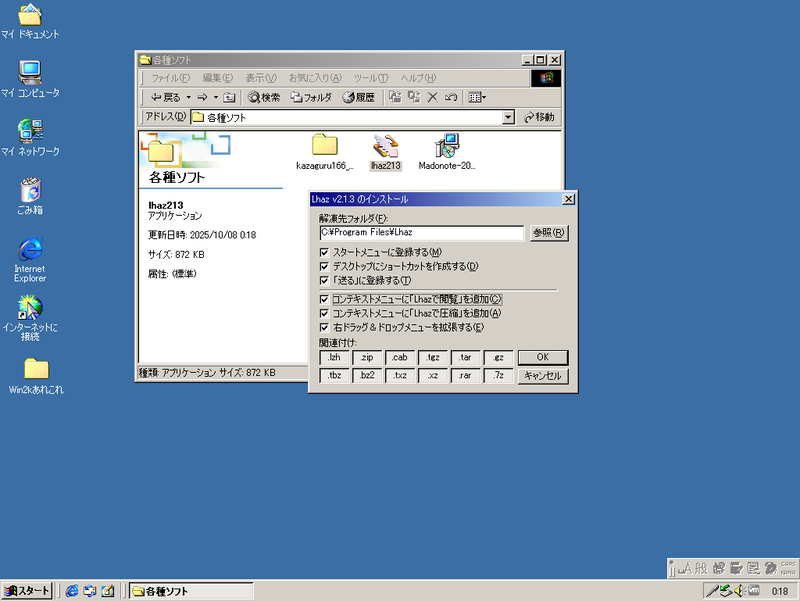Viewport: 800px width, 601px height.
Task: Open the お気に入り(A) menu
Action: tap(315, 78)
